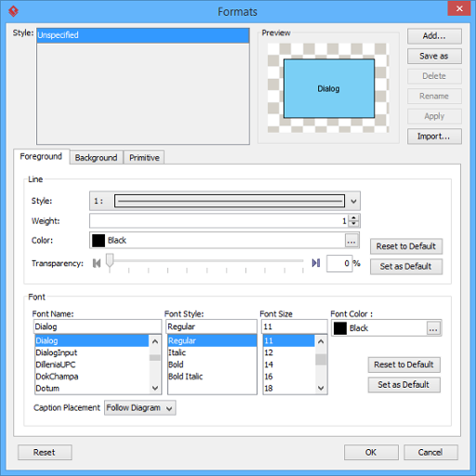476x476 pixels.
Task: Click the Apply button
Action: click(x=434, y=116)
